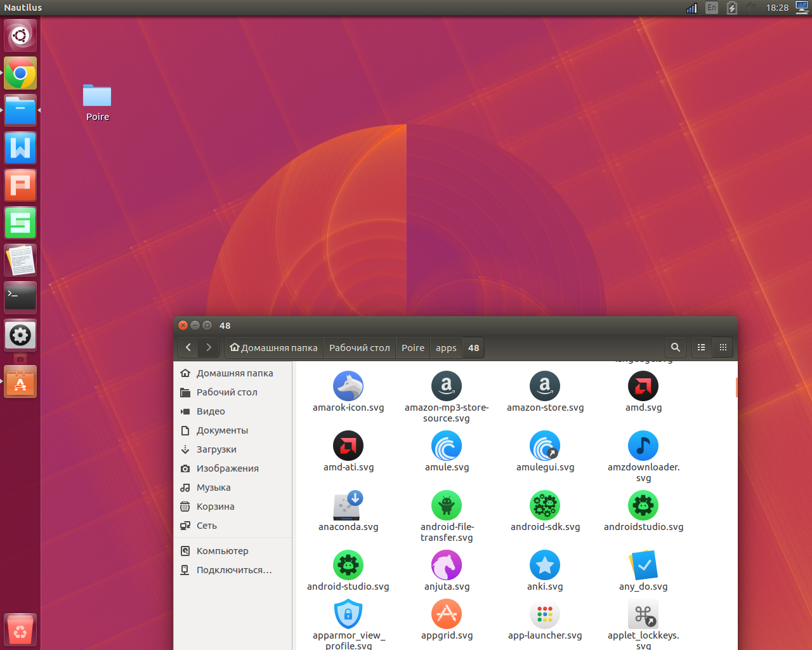The height and width of the screenshot is (650, 812).
Task: Select the anki.svg star icon
Action: click(545, 565)
